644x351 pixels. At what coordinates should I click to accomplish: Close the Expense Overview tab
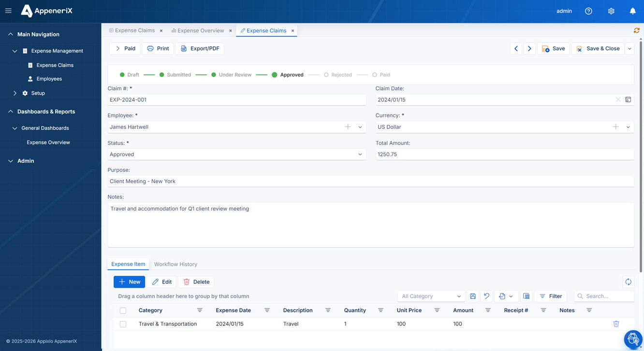(231, 30)
